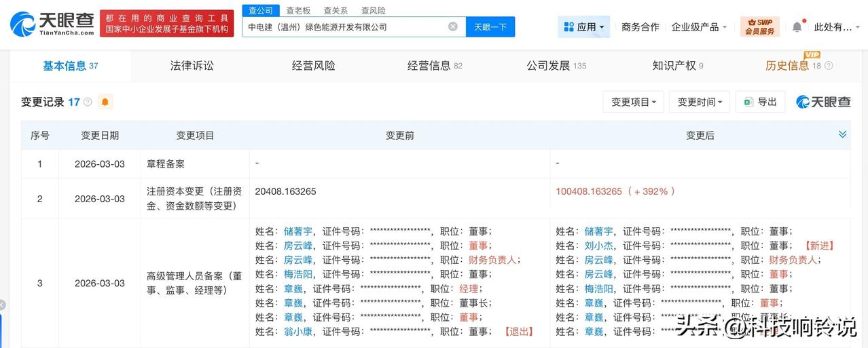This screenshot has width=868, height=348.
Task: Expand the table with the blue double chevron
Action: [843, 134]
